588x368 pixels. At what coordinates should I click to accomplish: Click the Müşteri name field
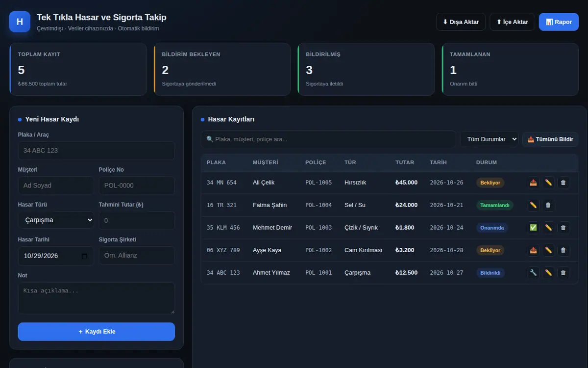[56, 185]
